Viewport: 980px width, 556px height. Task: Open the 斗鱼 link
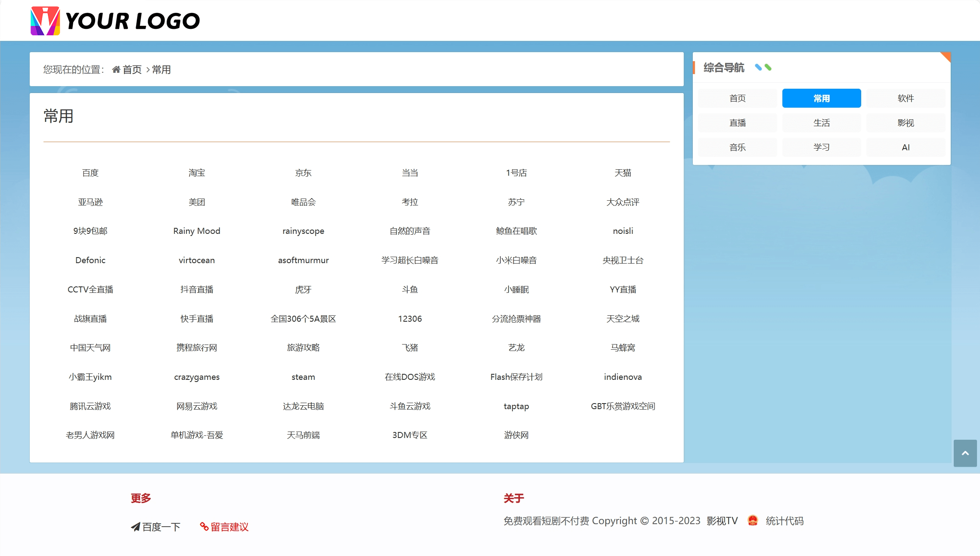(410, 289)
